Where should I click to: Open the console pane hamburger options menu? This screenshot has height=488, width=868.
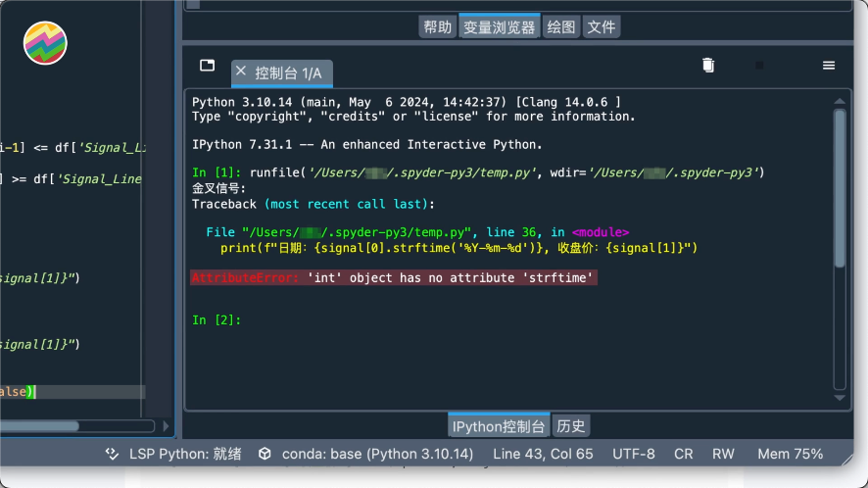pos(829,66)
